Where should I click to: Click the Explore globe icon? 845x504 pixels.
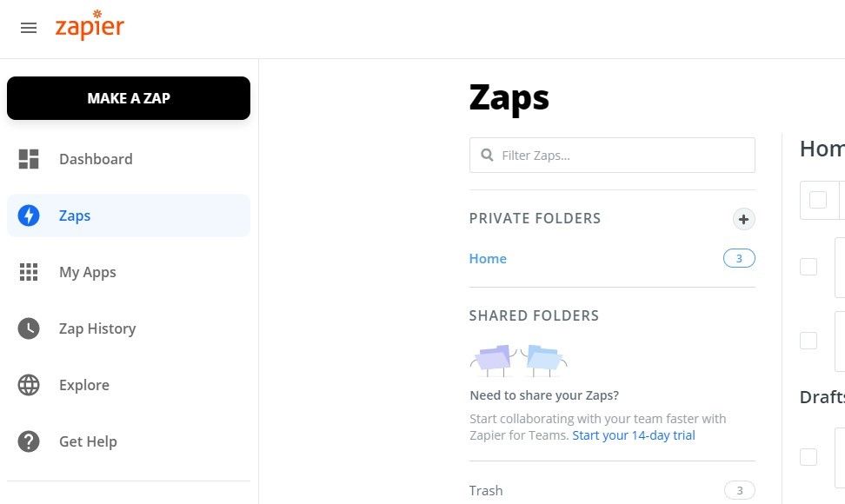click(29, 385)
